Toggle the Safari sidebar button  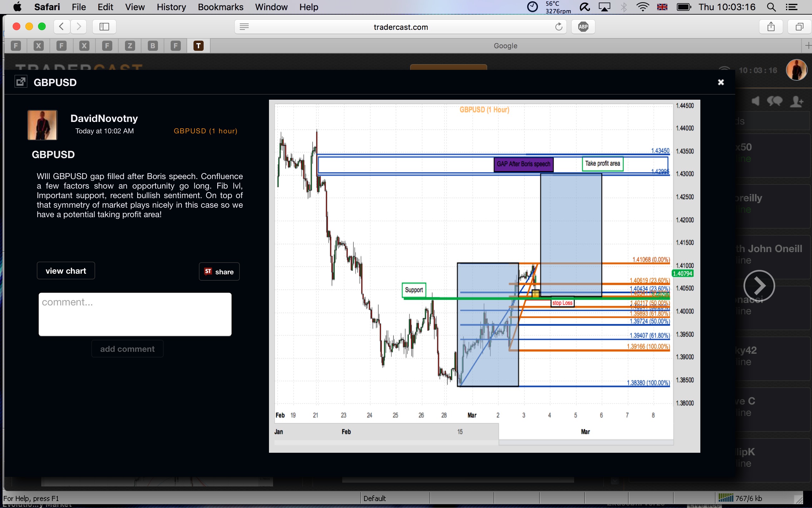tap(104, 27)
